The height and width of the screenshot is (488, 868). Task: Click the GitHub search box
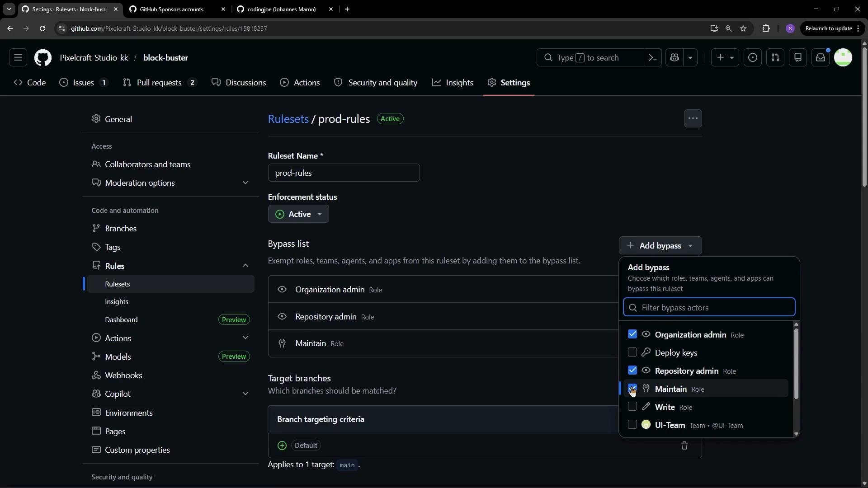click(x=590, y=58)
